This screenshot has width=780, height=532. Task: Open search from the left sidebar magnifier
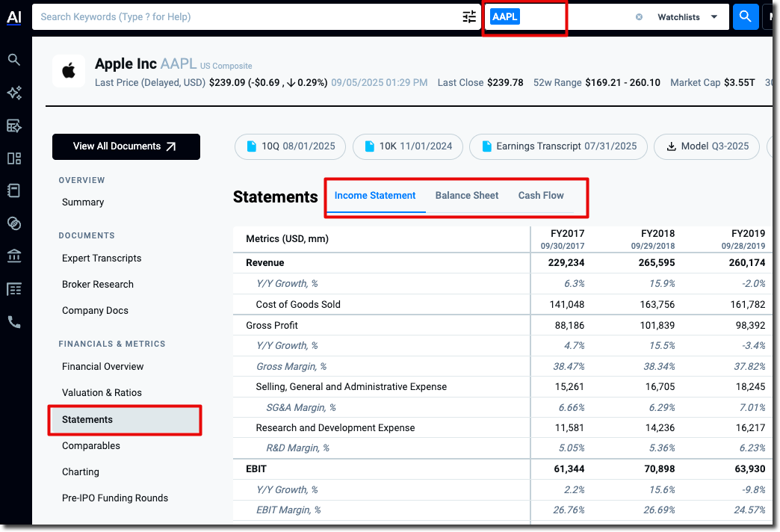14,60
